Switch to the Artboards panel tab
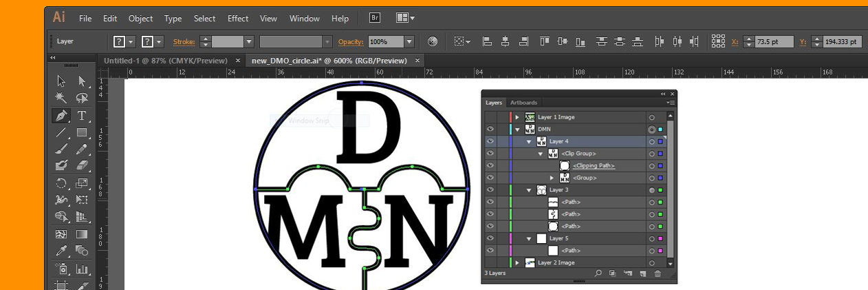 [x=523, y=103]
